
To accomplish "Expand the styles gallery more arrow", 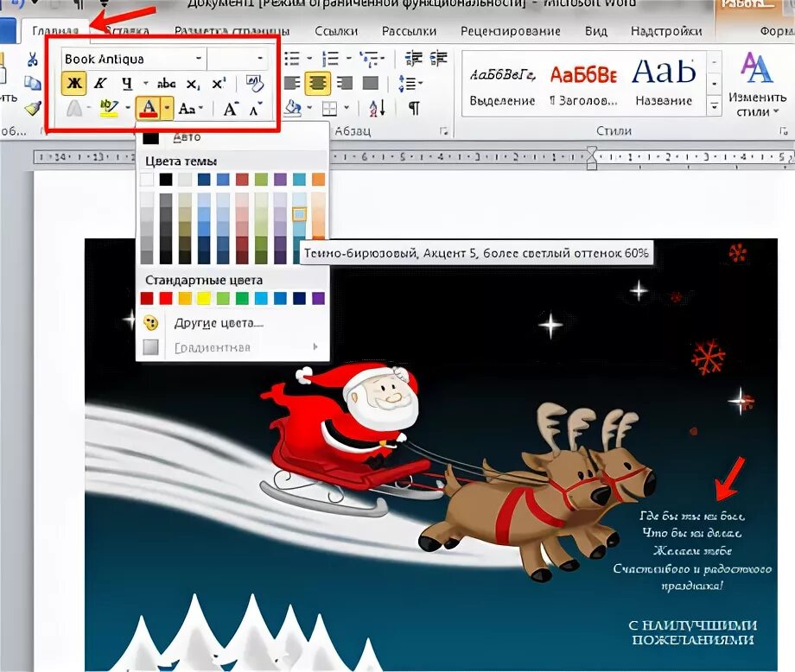I will (714, 105).
